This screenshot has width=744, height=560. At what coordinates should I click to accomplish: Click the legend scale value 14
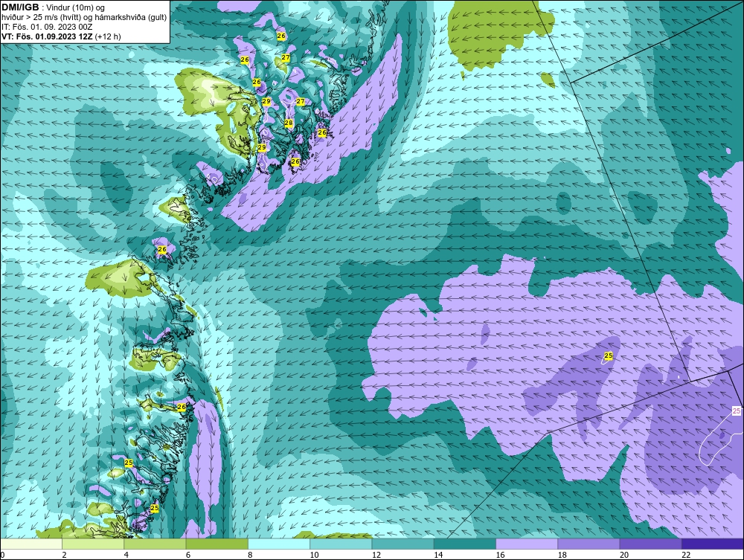pos(438,555)
